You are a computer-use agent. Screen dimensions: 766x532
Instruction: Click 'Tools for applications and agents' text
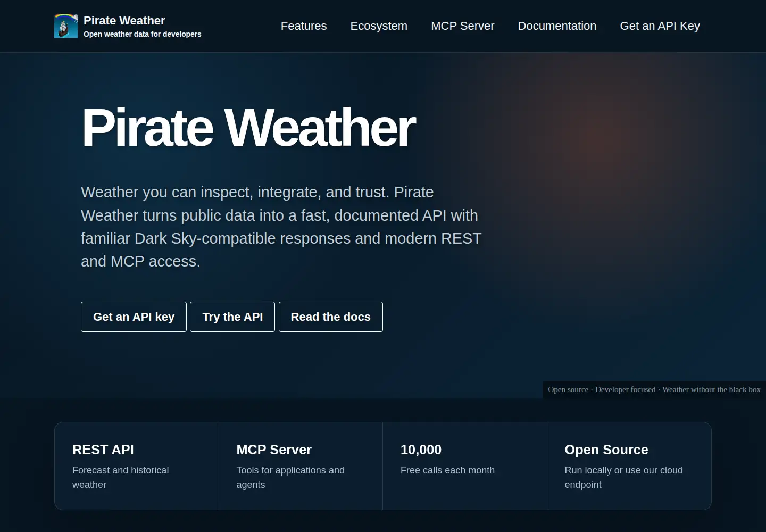290,477
